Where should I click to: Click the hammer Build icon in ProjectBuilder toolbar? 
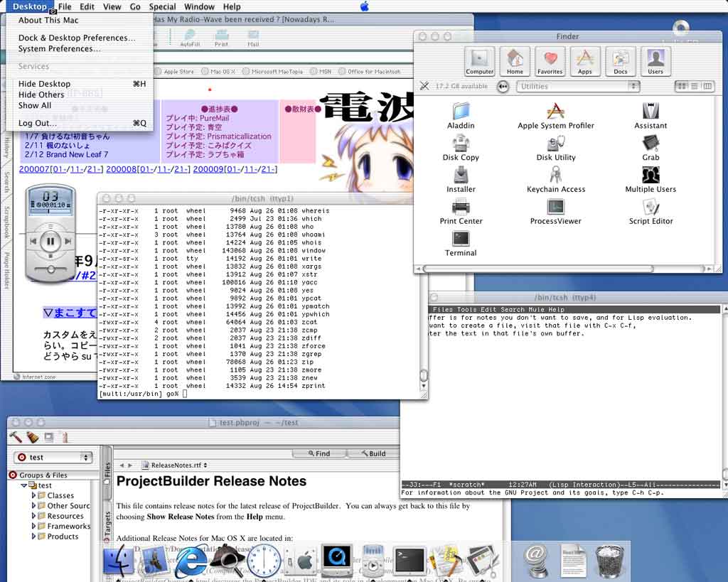click(16, 437)
